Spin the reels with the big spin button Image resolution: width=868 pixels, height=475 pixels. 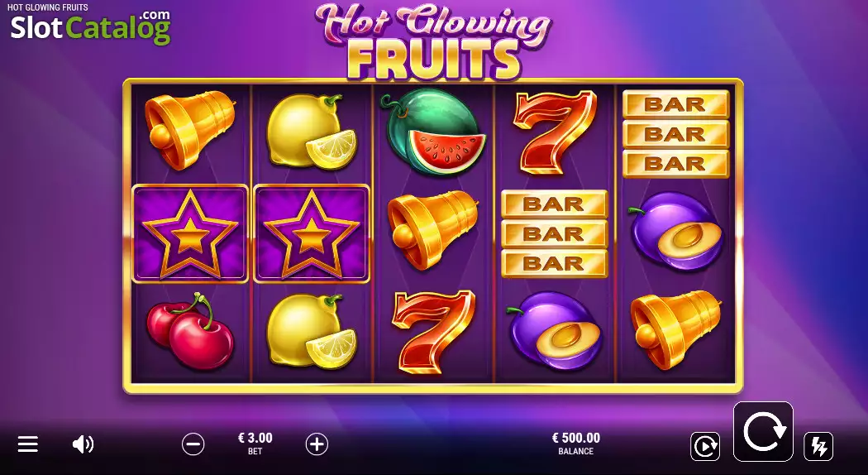pos(763,431)
